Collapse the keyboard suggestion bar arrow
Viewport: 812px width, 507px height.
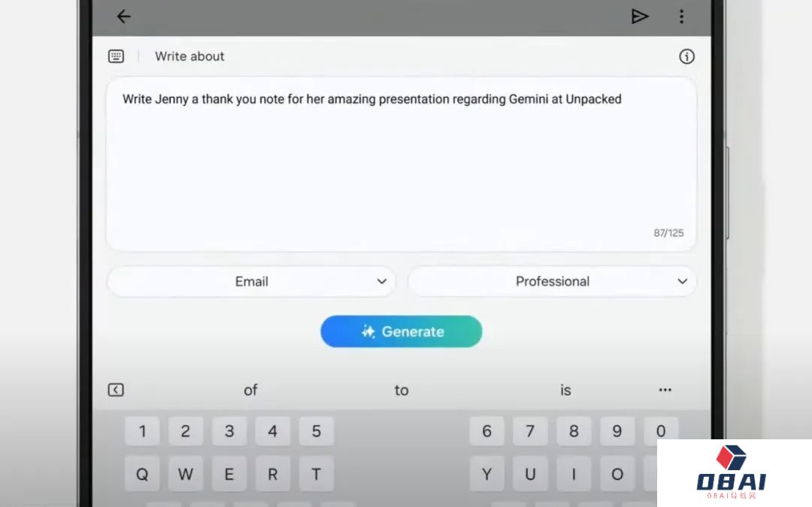click(x=116, y=390)
